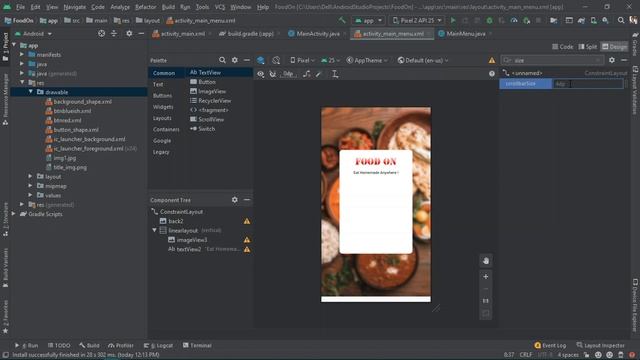Open the app run configuration dropdown
The width and height of the screenshot is (640, 360).
click(x=368, y=20)
